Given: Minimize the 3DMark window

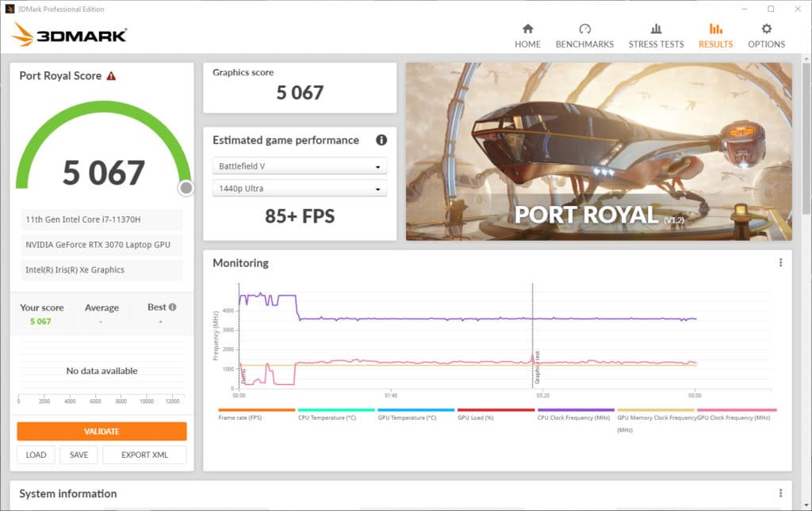Looking at the screenshot, I should (744, 9).
